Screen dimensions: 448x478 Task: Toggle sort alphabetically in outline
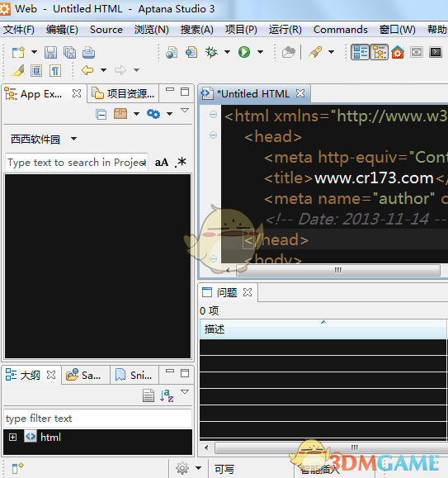(167, 395)
